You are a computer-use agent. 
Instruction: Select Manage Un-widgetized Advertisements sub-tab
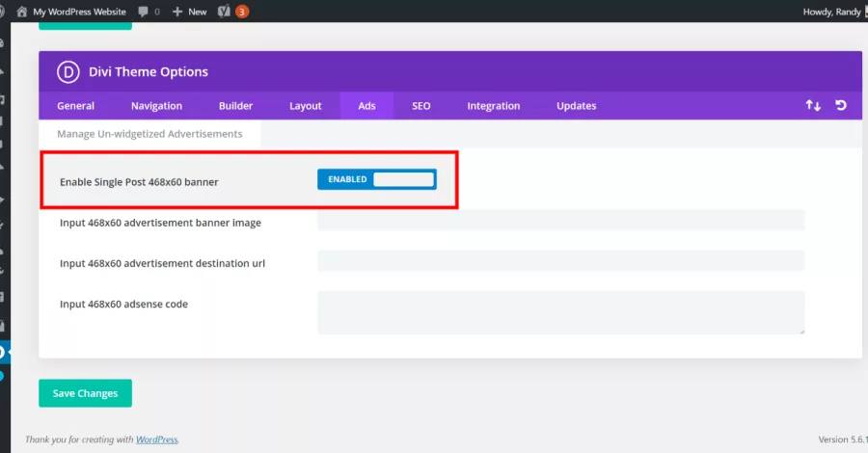(149, 134)
